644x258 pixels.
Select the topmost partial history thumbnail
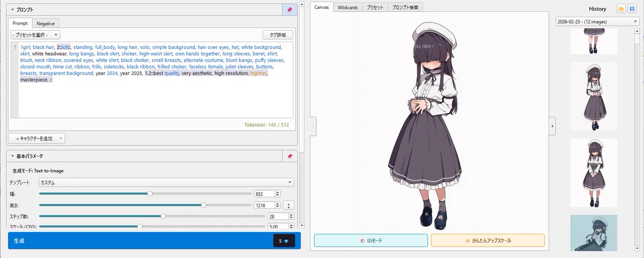[594, 41]
